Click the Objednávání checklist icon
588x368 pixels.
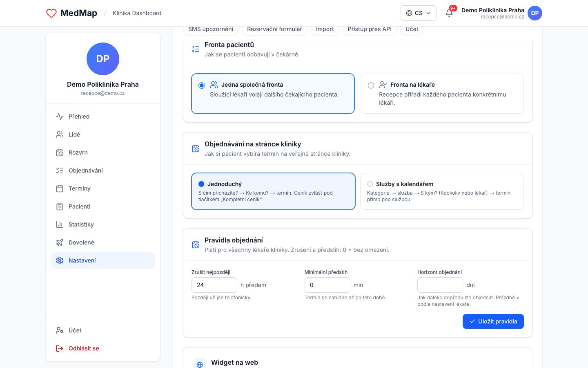coord(60,171)
